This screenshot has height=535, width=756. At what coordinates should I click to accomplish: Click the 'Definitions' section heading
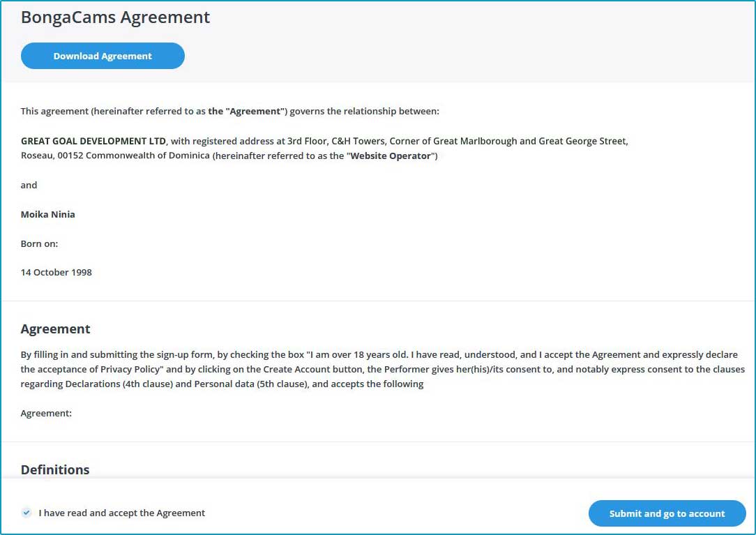54,469
